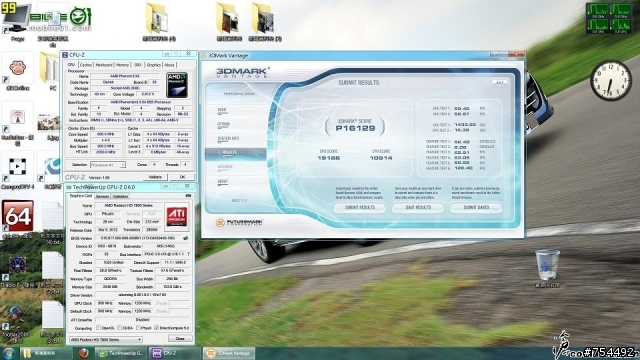
Task: Open the Windows Start menu orb
Action: click(9, 353)
